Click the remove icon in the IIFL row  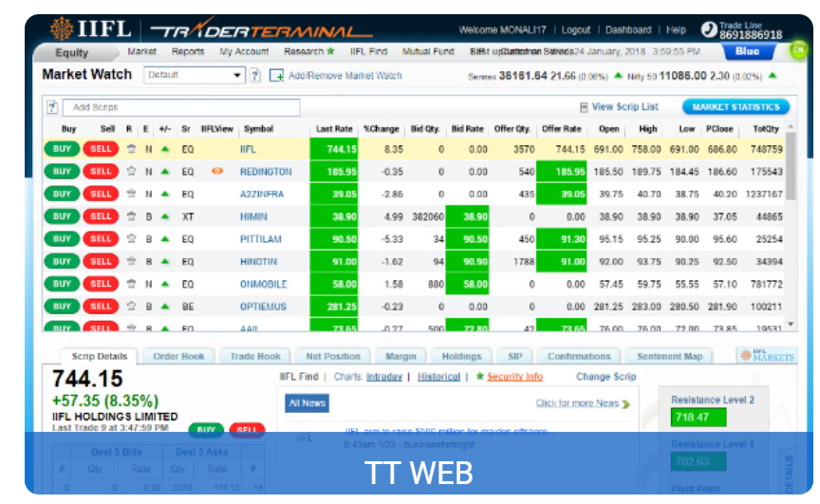coord(132,149)
